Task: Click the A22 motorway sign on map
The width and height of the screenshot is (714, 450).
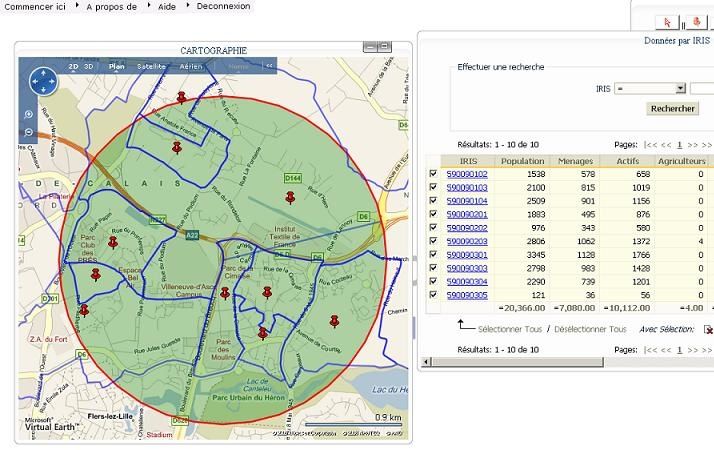Action: pos(192,235)
